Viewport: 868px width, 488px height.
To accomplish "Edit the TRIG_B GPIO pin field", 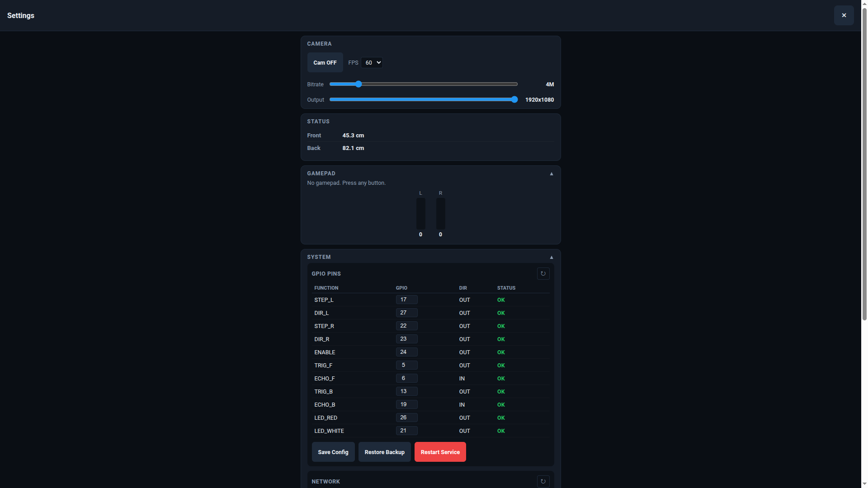I will pos(406,391).
